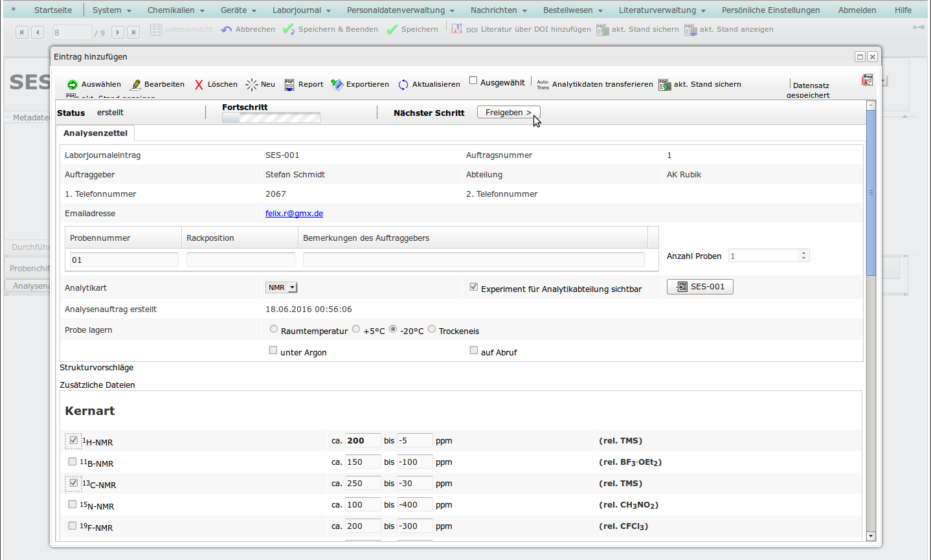Toggle the Ausgewählt checkbox
The image size is (931, 560).
click(473, 81)
